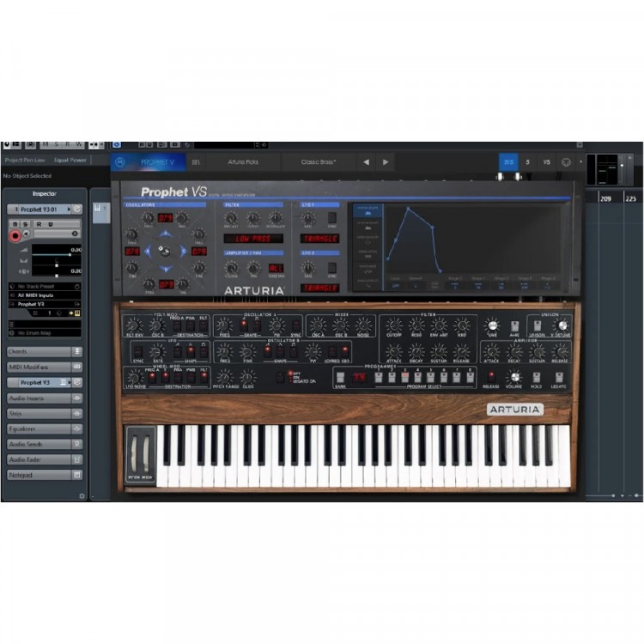Click Edit Instrument icon beside Prophet V3 01
Image resolution: width=644 pixels, height=644 pixels.
coord(76,210)
